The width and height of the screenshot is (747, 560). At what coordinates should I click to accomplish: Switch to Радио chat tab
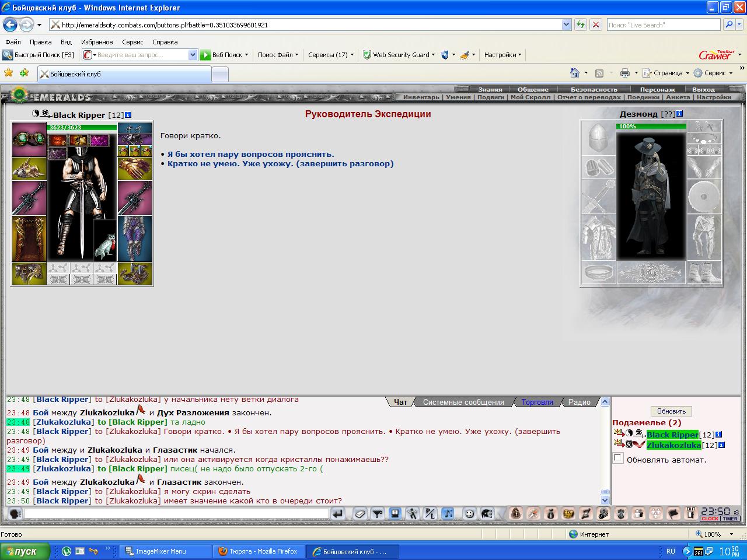(580, 402)
